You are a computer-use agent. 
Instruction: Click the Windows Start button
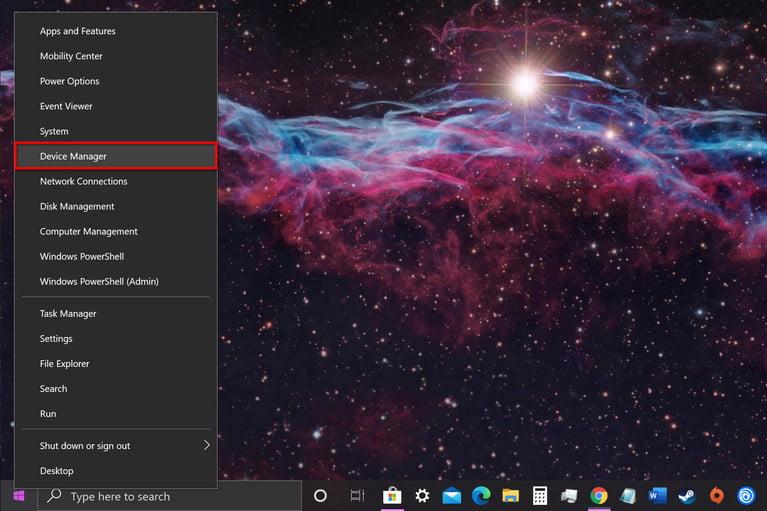tap(19, 496)
